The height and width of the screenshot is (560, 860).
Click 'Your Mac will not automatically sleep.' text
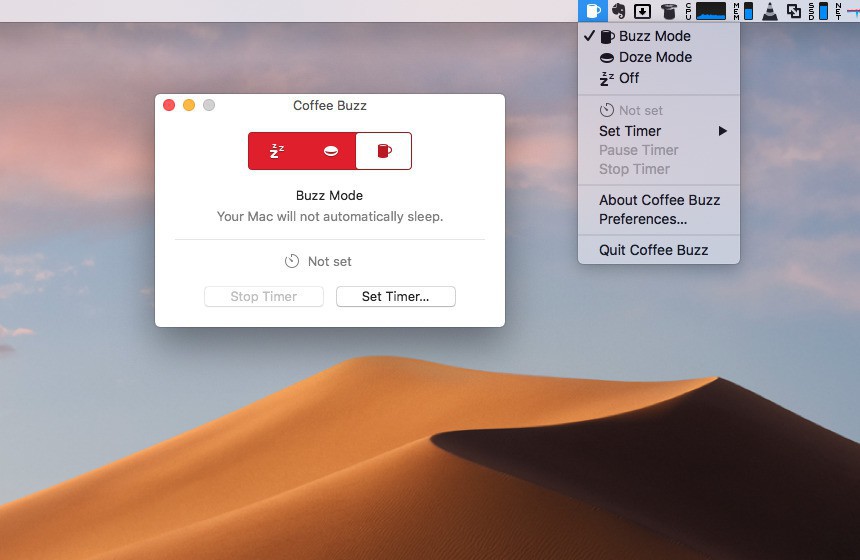(x=330, y=217)
